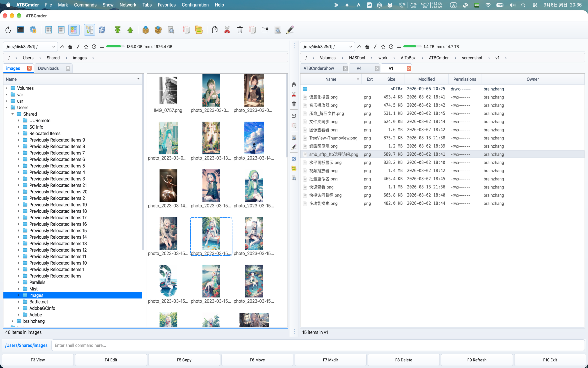Select Previously Relocated Items 21 in the tree

(x=58, y=185)
